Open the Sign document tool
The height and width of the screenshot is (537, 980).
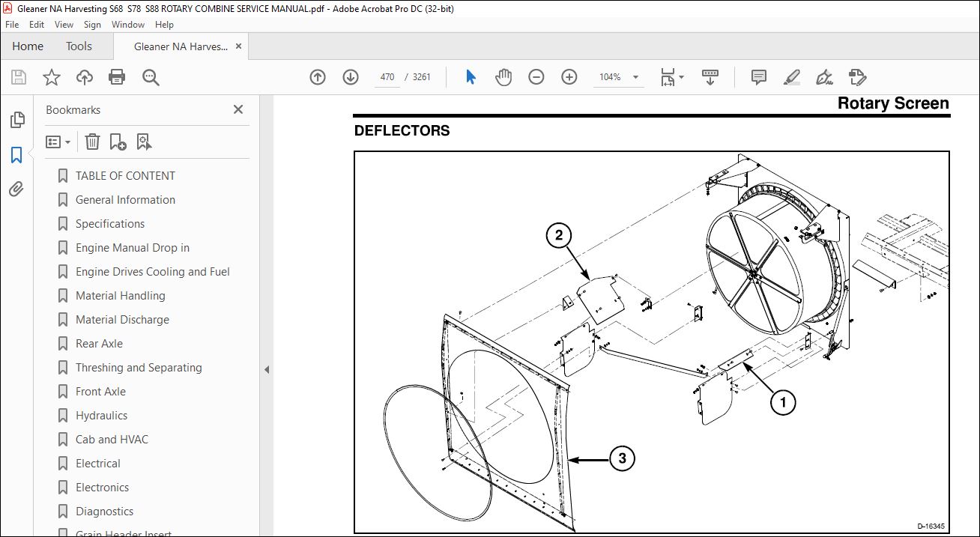tap(824, 77)
